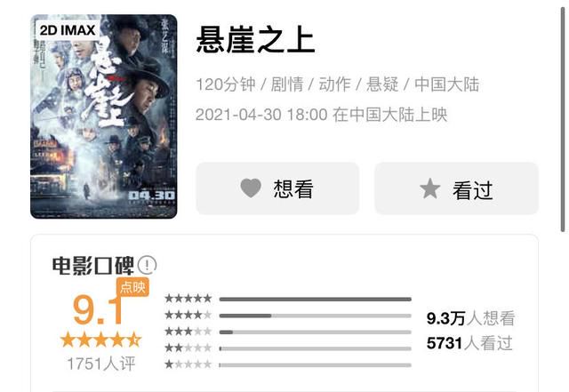The image size is (569, 392).
Task: Click the four-star rating row icon
Action: coord(188,315)
